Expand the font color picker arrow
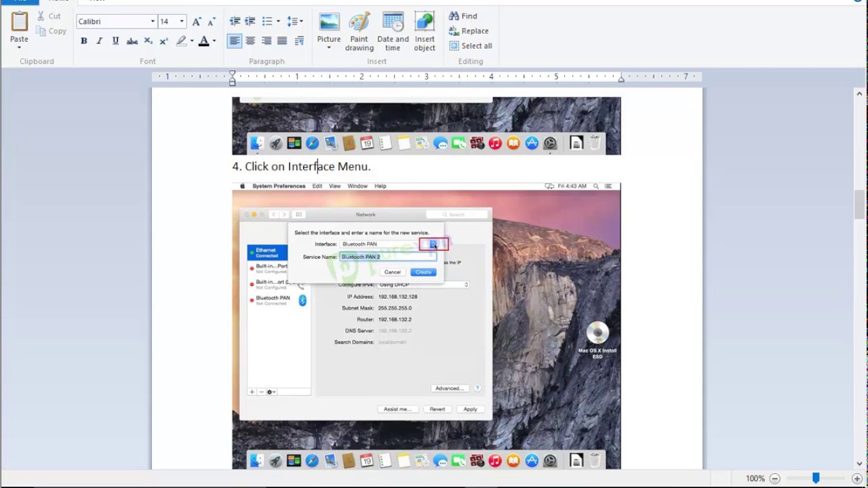 click(x=214, y=41)
